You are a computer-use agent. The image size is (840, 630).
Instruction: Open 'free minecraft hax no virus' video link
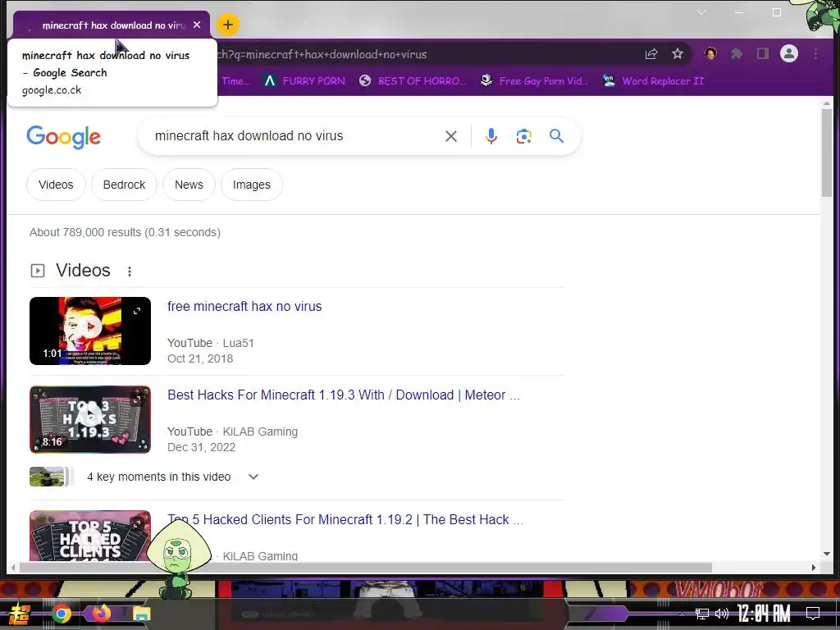pyautogui.click(x=244, y=307)
